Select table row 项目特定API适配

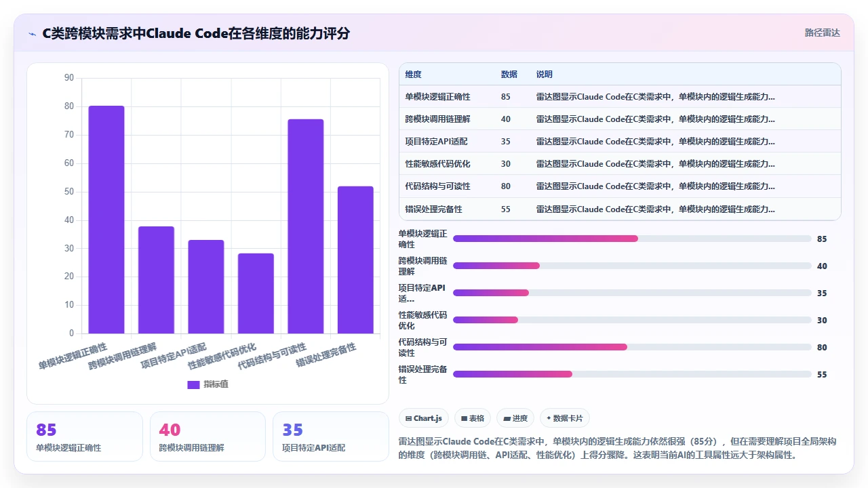point(620,142)
